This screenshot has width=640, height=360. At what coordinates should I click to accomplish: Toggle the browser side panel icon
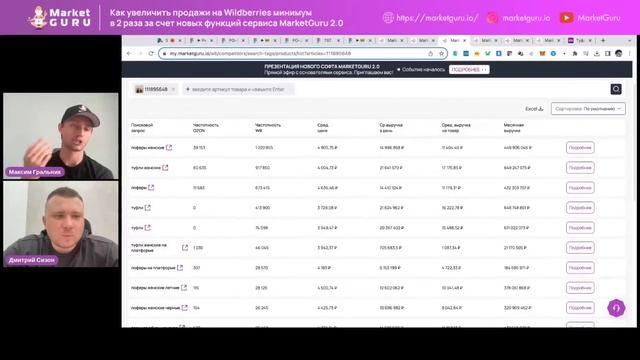(608, 53)
